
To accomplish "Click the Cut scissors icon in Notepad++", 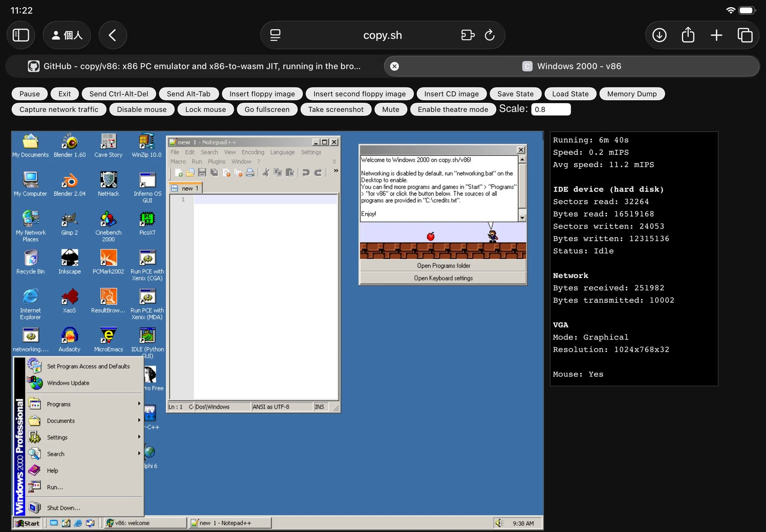I will tap(266, 173).
